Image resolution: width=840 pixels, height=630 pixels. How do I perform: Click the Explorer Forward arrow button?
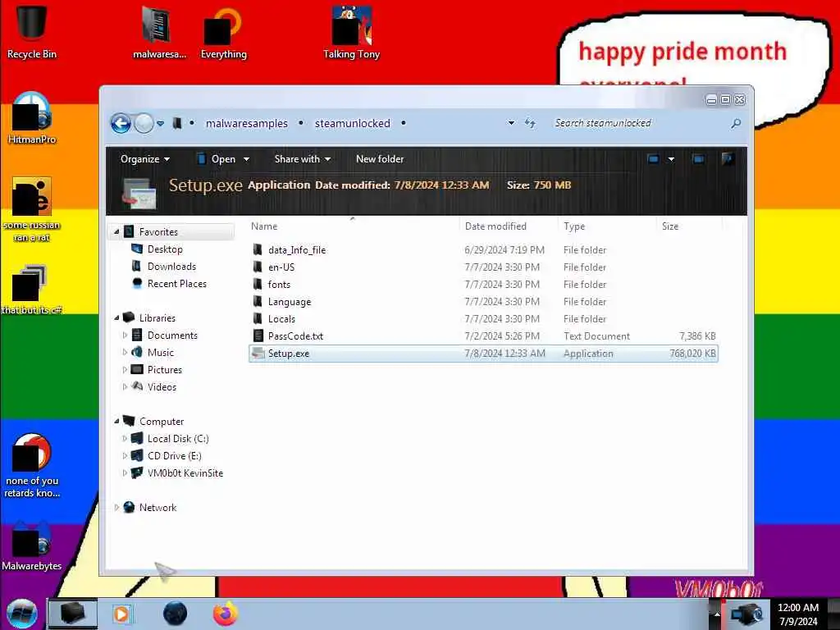(144, 124)
